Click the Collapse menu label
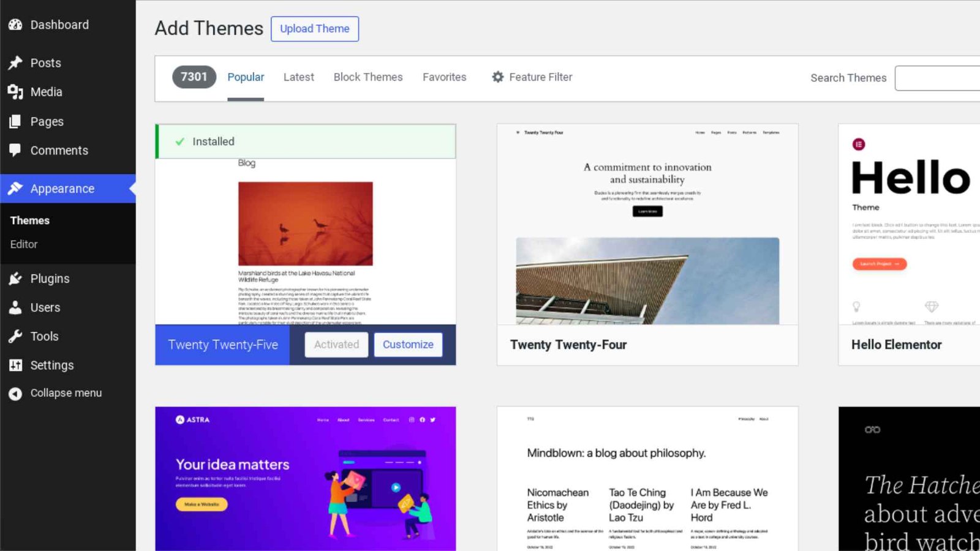Image resolution: width=980 pixels, height=551 pixels. tap(66, 393)
